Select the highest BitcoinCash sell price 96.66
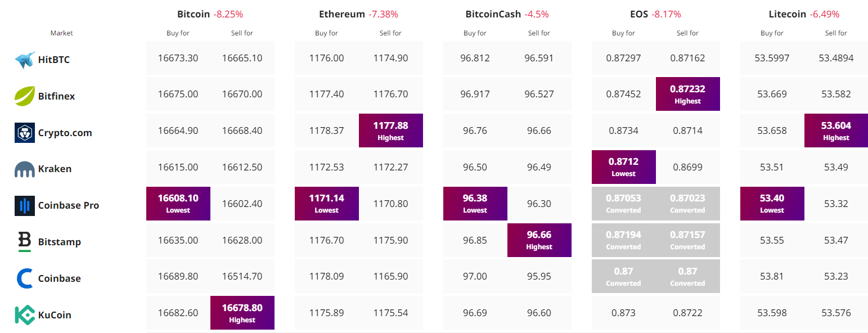The width and height of the screenshot is (868, 333). 539,240
